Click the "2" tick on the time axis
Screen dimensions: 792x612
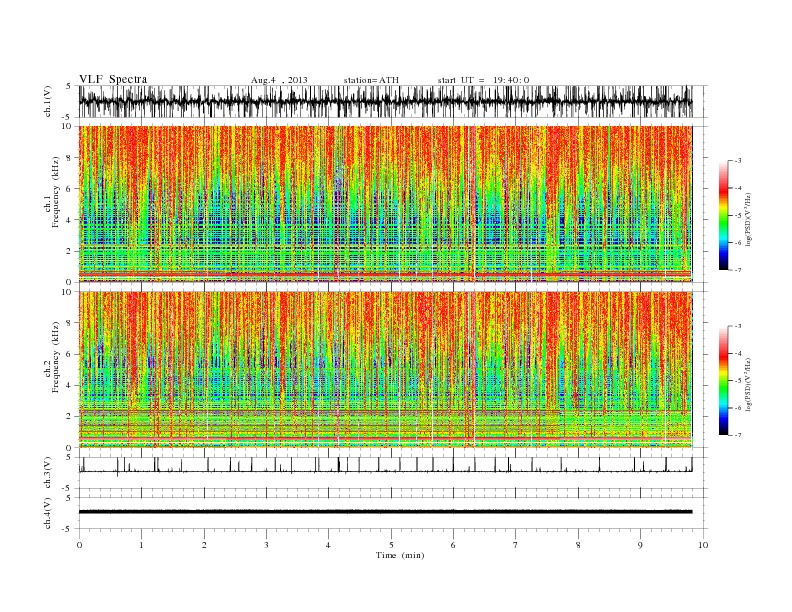click(204, 545)
